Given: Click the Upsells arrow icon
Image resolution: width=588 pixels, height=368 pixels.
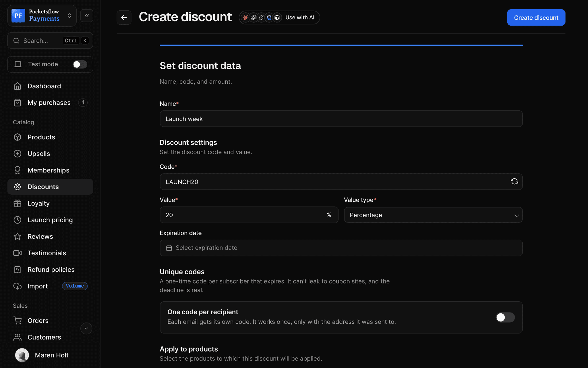Looking at the screenshot, I should pos(18,154).
